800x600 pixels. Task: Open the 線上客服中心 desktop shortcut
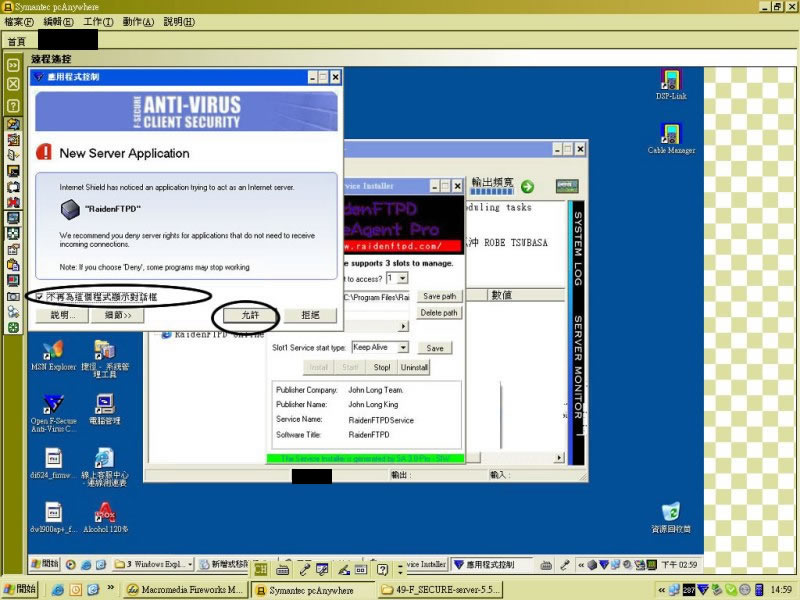105,467
